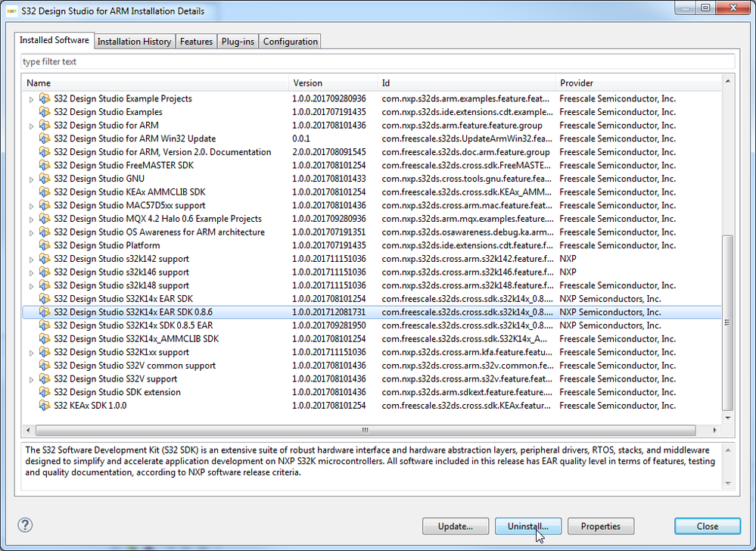Expand the S32V support node
The width and height of the screenshot is (756, 551).
point(31,380)
